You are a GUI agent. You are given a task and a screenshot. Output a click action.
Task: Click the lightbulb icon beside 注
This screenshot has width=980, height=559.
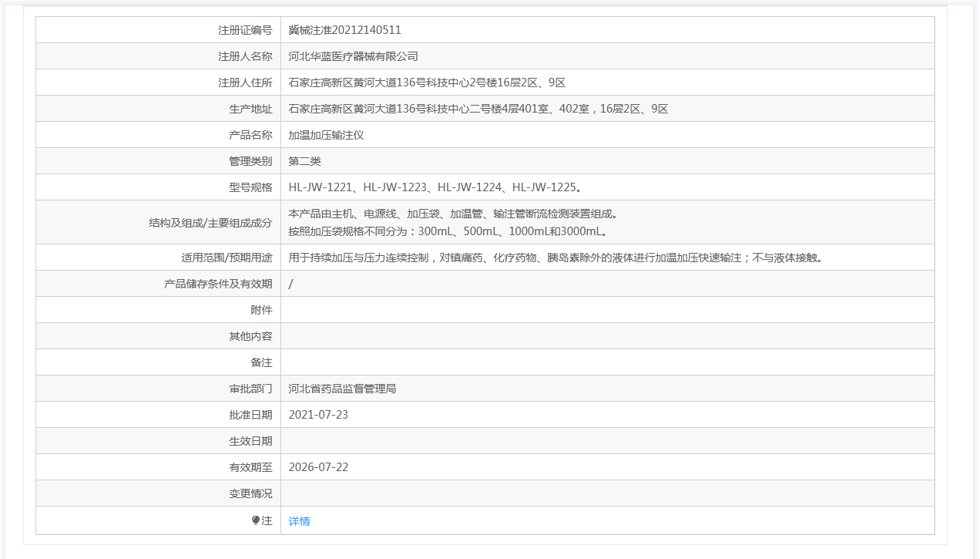256,520
